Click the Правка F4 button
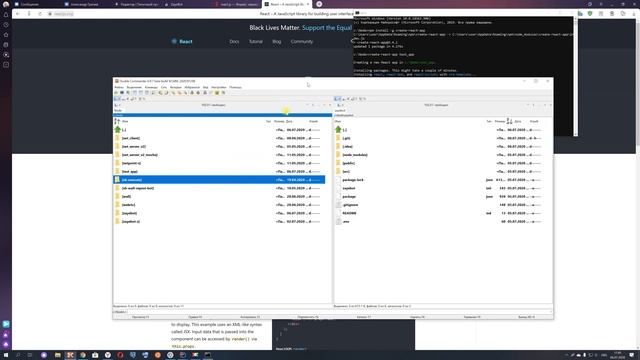This screenshot has height=360, width=640. pos(195,317)
